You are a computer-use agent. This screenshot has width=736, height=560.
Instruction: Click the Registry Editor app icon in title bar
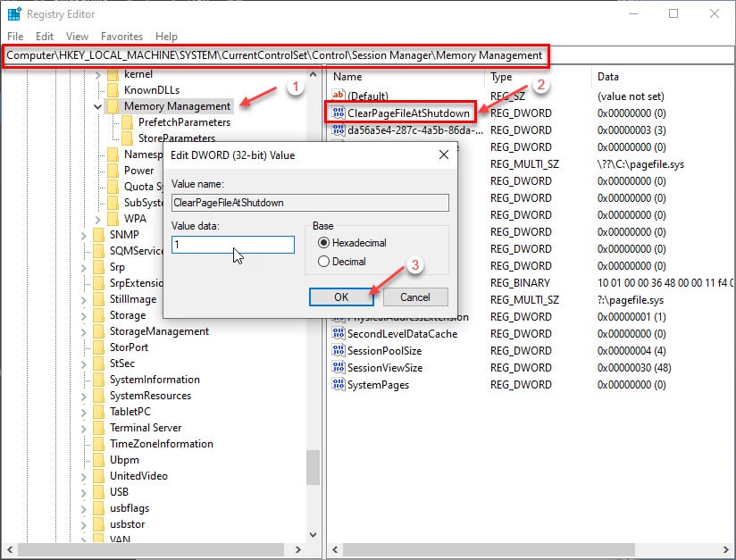click(14, 14)
